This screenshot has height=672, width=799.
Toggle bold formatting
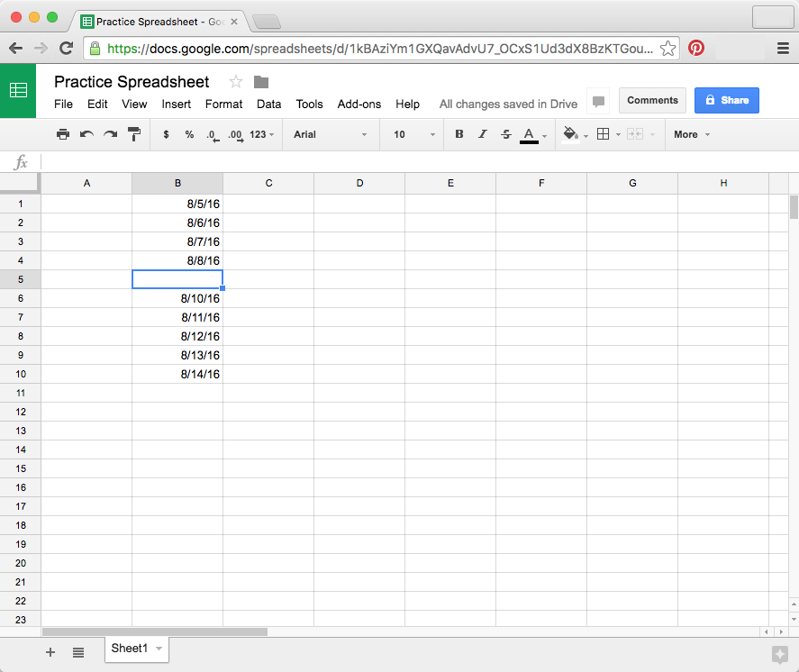pyautogui.click(x=459, y=133)
